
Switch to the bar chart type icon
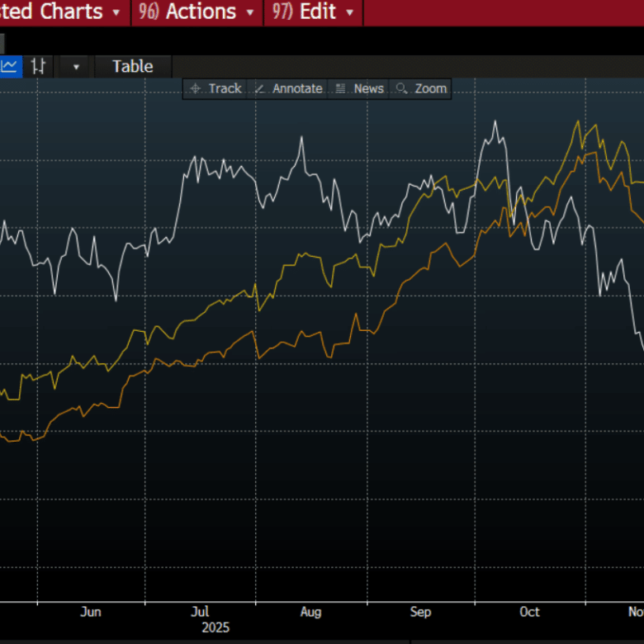[38, 67]
